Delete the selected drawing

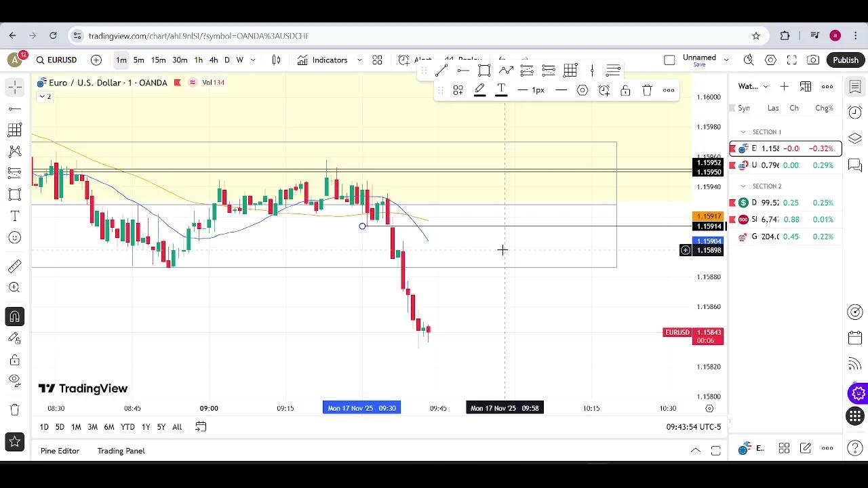click(647, 90)
